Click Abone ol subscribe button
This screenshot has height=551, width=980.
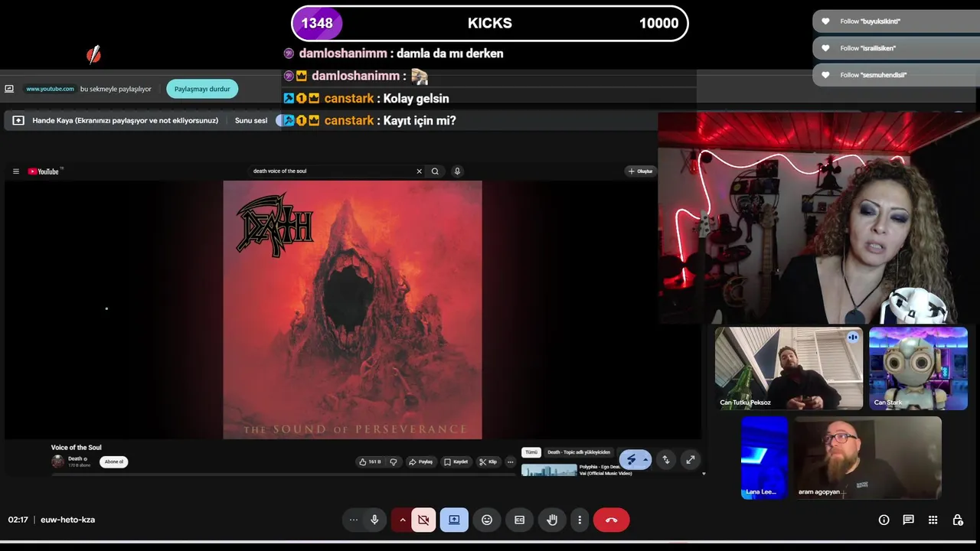tap(113, 461)
